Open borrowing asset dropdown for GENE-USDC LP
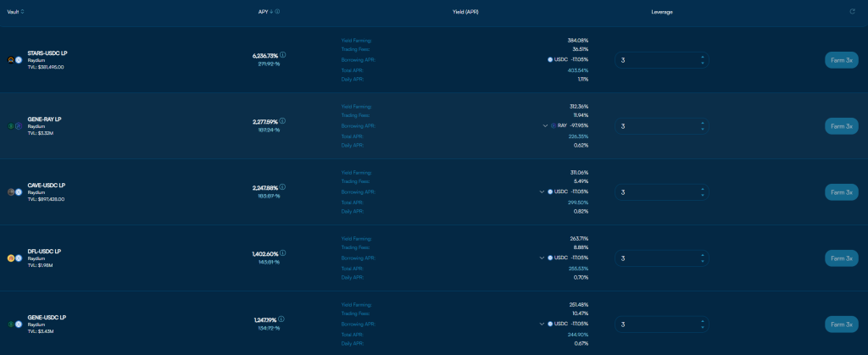868x355 pixels. tap(542, 324)
